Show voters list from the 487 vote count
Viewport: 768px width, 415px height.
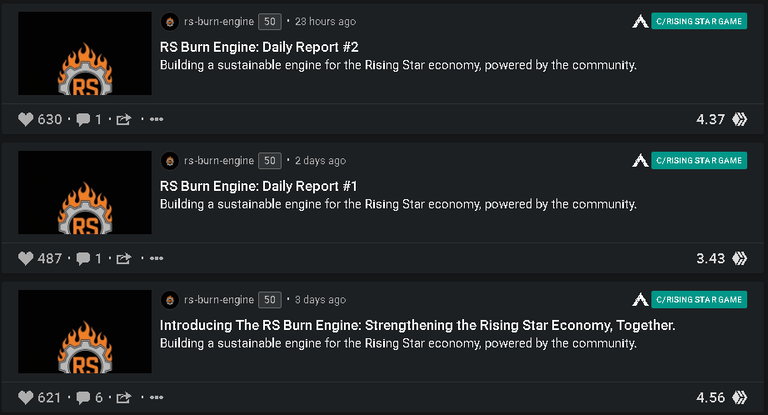(x=50, y=259)
